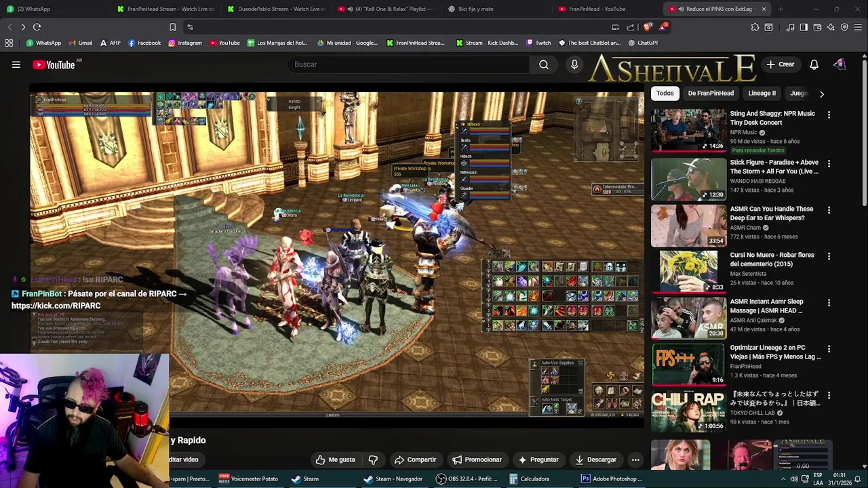Go forward with the browser forward arrow
The width and height of the screenshot is (868, 488).
point(23,27)
